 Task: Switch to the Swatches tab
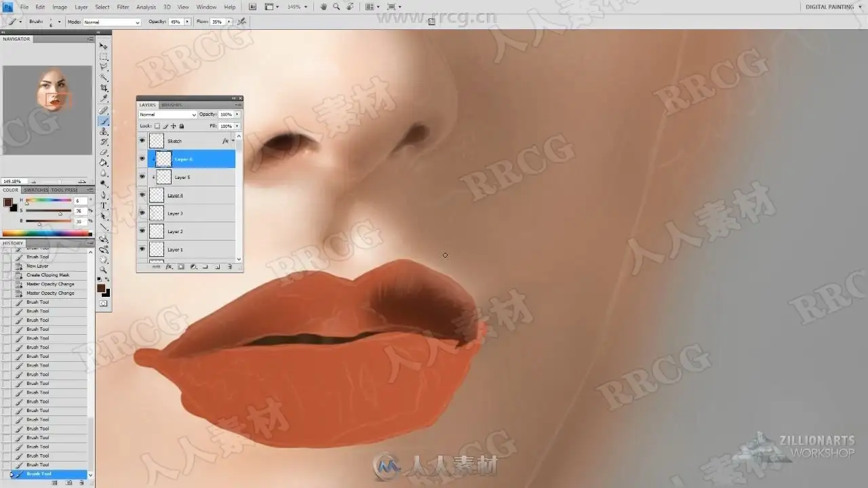[x=36, y=190]
